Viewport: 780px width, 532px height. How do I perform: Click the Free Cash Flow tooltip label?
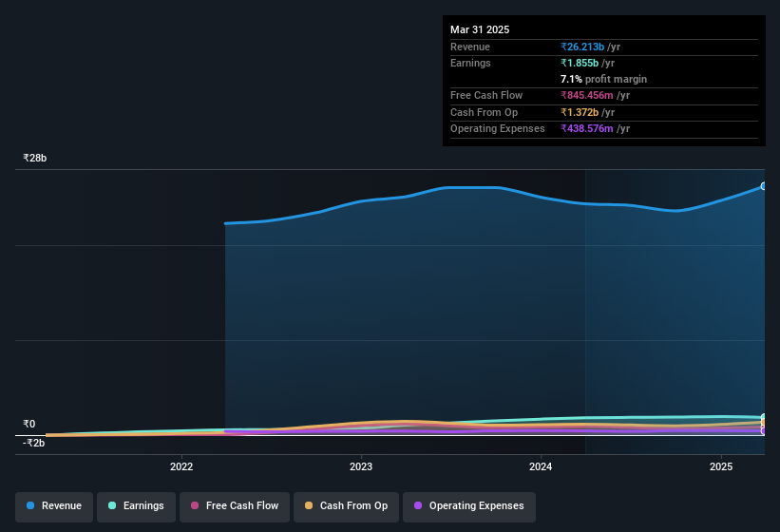tap(486, 95)
